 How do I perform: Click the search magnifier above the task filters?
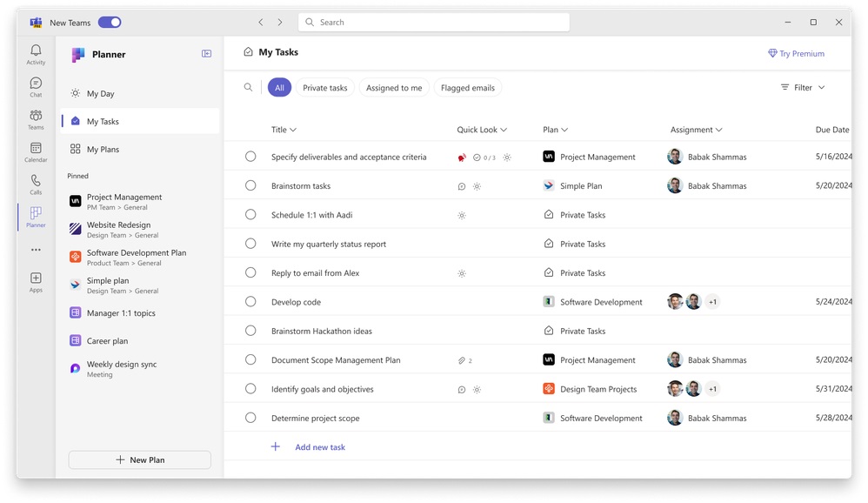[x=248, y=87]
